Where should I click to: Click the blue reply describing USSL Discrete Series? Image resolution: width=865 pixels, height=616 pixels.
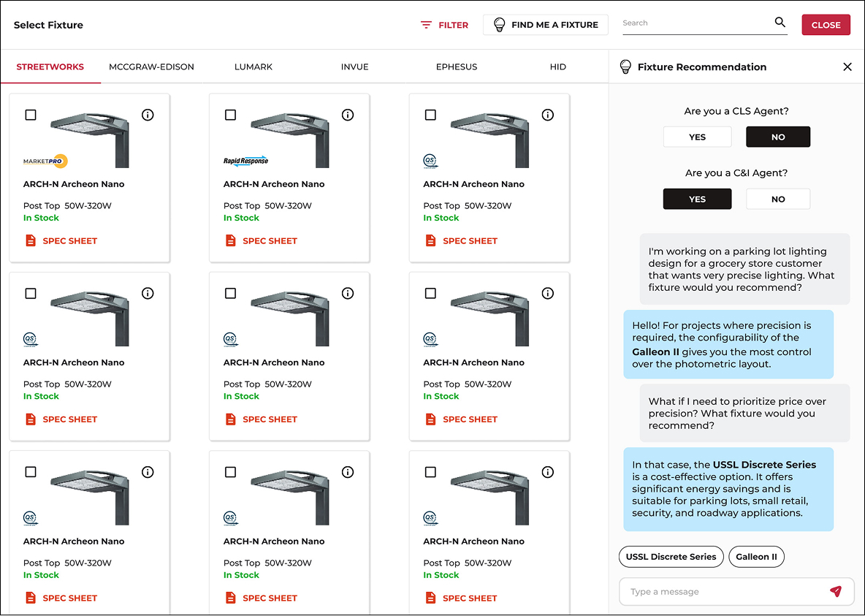point(728,489)
